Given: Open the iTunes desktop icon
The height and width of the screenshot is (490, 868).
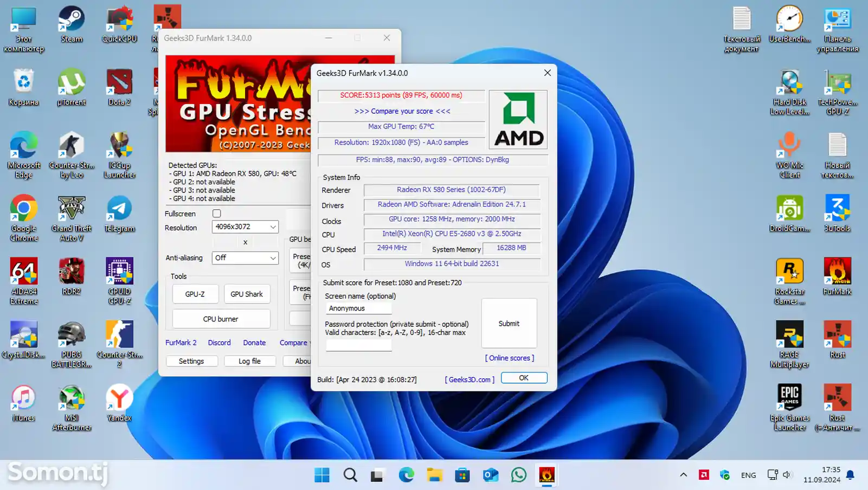Looking at the screenshot, I should [23, 403].
